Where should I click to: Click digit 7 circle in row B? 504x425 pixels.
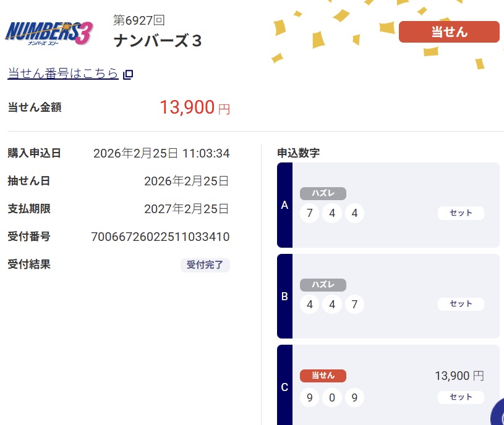pos(354,305)
